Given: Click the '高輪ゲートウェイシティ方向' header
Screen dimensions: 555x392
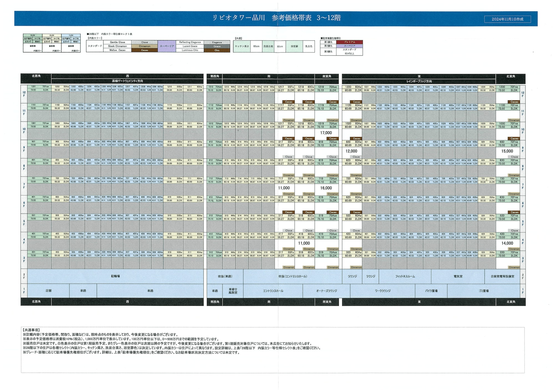Looking at the screenshot, I should [x=127, y=81].
